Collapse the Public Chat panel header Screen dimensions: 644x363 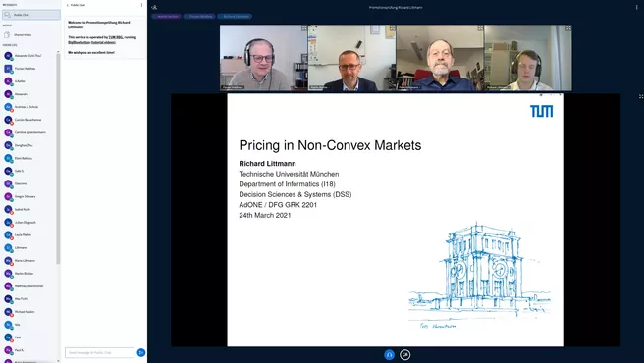point(76,5)
